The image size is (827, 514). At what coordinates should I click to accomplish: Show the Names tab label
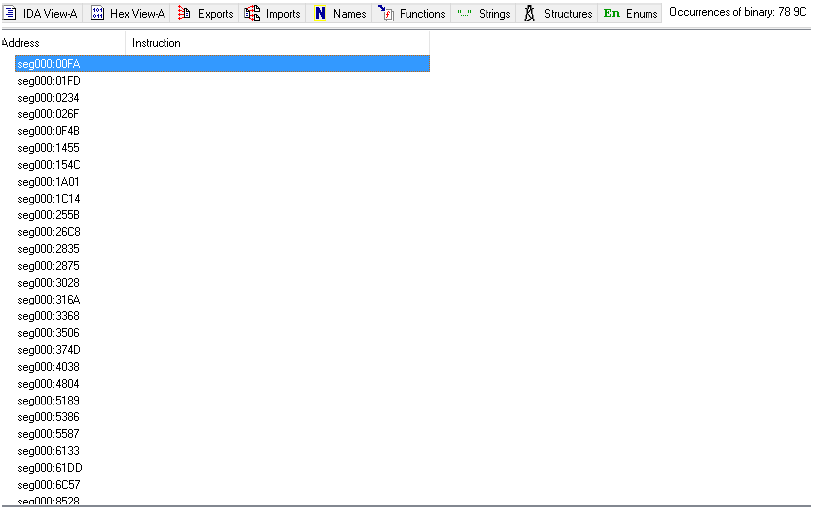tap(349, 14)
